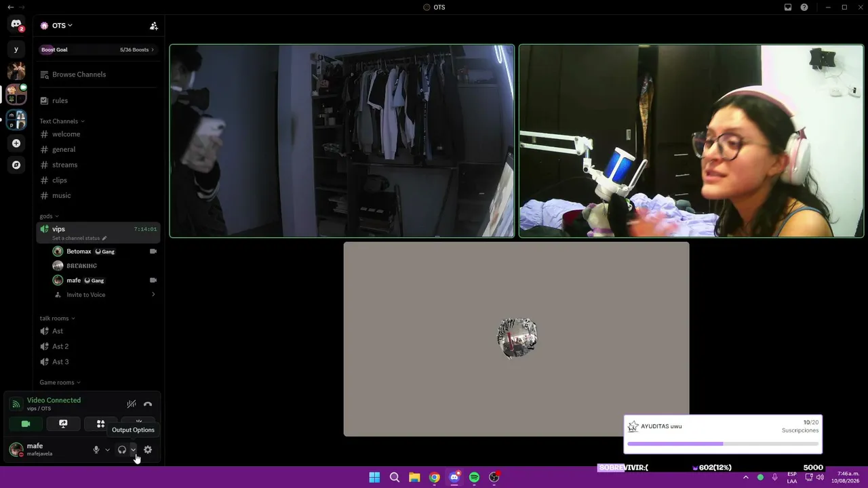Open input options chevron next to microphone
The height and width of the screenshot is (488, 868).
coord(107,449)
